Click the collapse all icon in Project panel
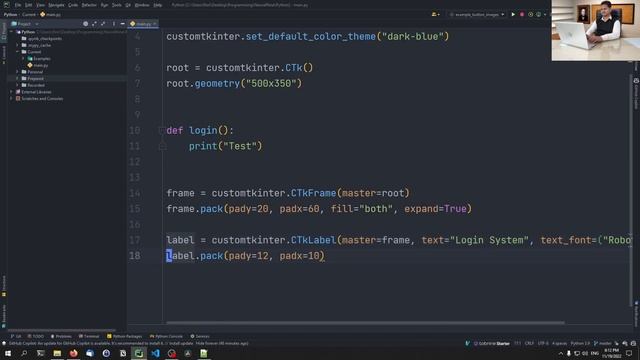 [103, 24]
